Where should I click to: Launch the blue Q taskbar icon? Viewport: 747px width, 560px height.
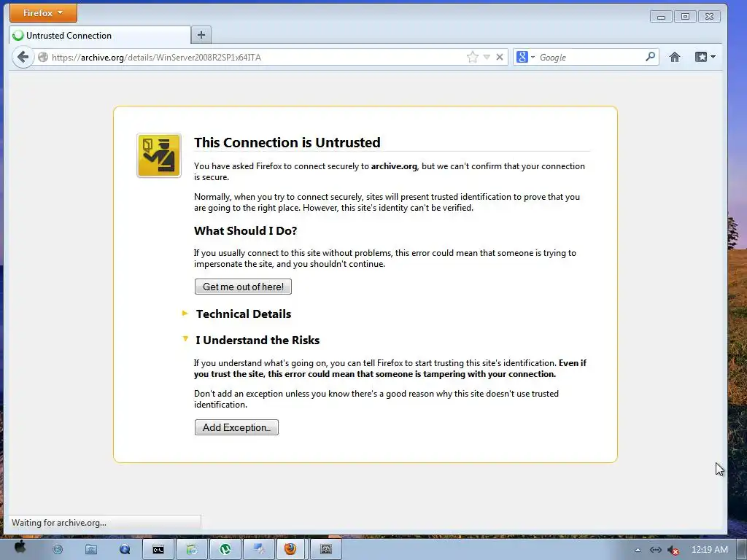click(x=125, y=550)
